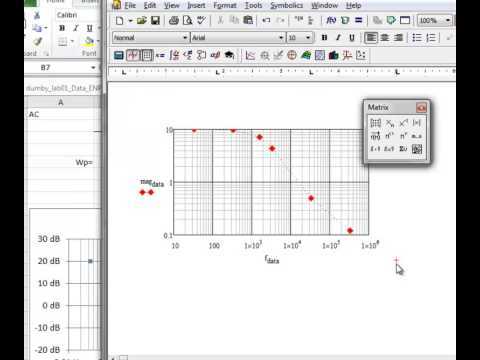Toggle Italic in the Excel ribbon

coord(76,28)
